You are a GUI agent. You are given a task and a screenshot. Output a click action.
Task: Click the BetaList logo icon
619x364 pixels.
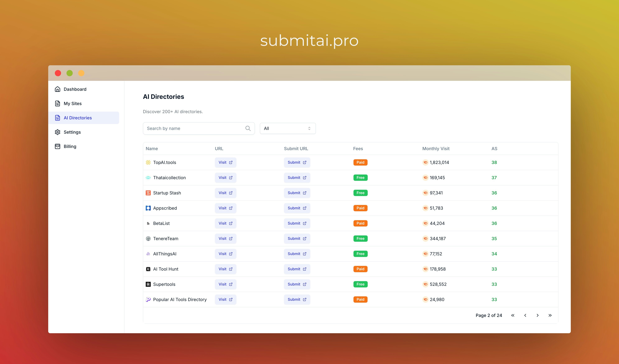tap(148, 223)
